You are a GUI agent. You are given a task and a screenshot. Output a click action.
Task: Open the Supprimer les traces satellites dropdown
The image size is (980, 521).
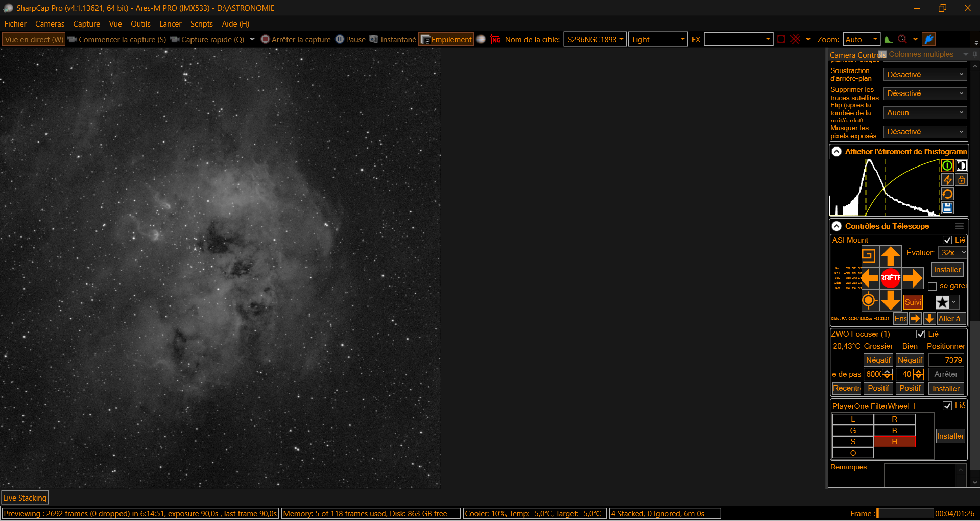pyautogui.click(x=925, y=93)
